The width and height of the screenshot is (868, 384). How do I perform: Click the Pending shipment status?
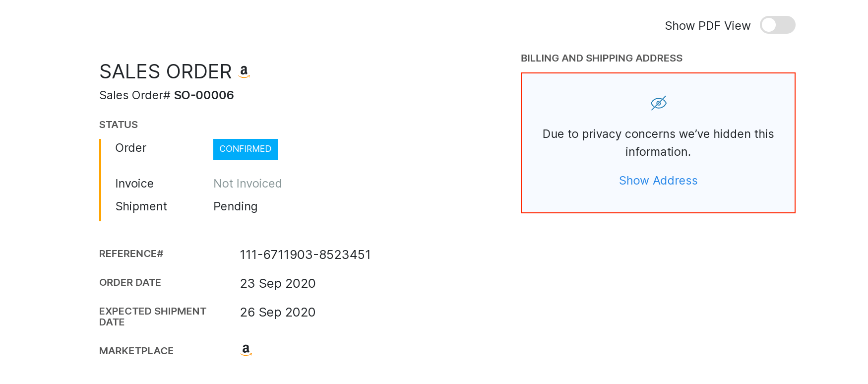coord(235,206)
